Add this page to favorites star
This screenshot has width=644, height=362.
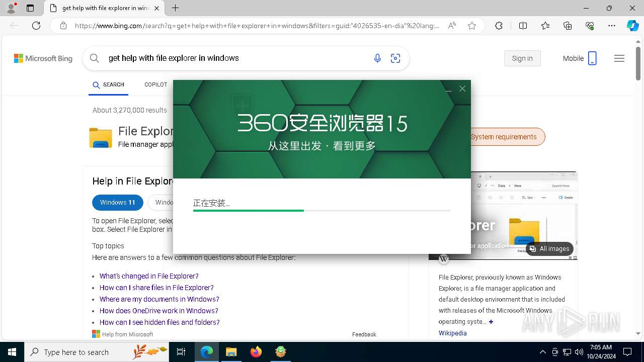click(x=472, y=26)
